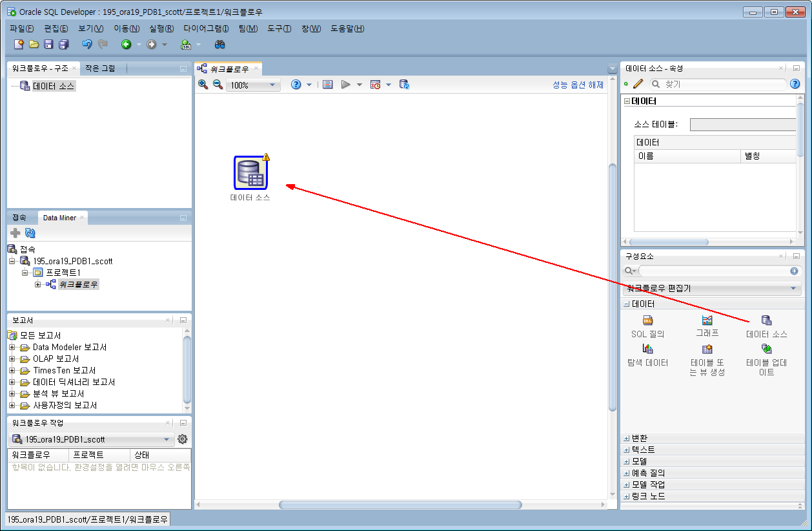The height and width of the screenshot is (531, 812).
Task: Click the 성능 옵션 해제 link
Action: click(x=578, y=85)
